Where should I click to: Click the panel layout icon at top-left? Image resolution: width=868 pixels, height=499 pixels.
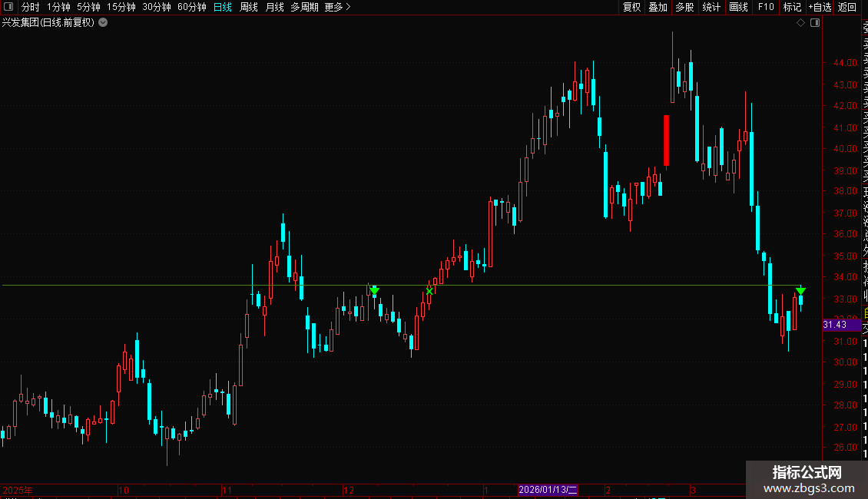8,7
